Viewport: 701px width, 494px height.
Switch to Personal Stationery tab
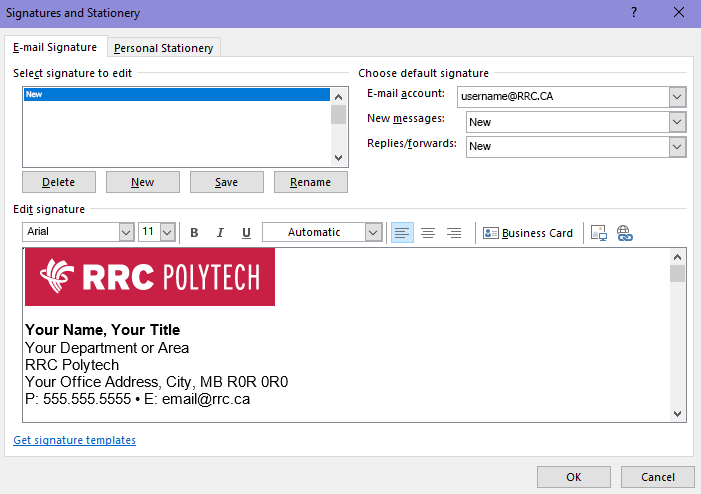[163, 48]
